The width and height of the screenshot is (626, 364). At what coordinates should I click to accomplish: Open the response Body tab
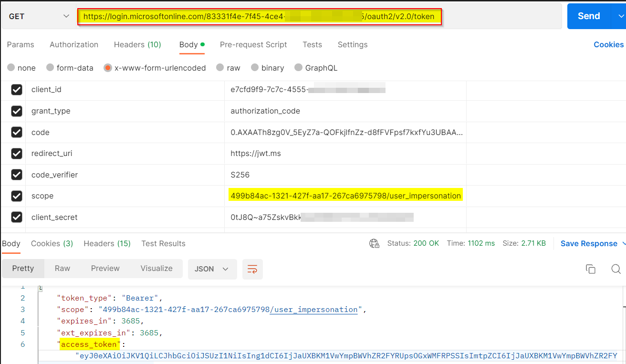(11, 243)
